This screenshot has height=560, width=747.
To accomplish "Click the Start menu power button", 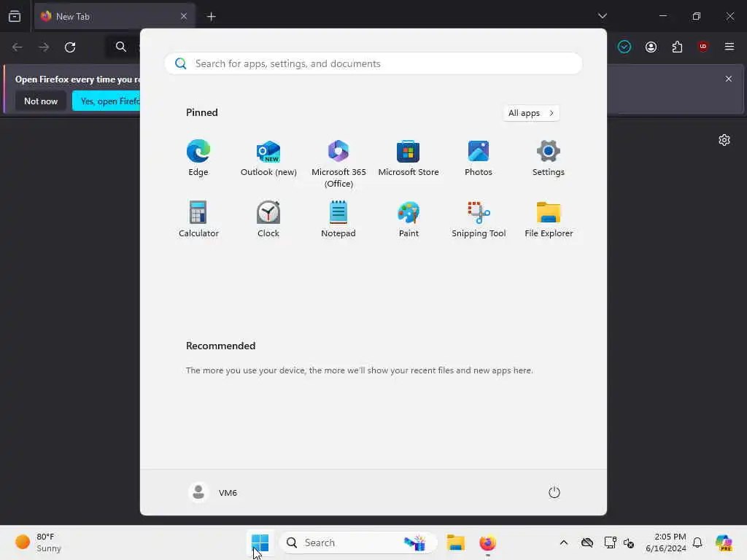I will point(554,492).
